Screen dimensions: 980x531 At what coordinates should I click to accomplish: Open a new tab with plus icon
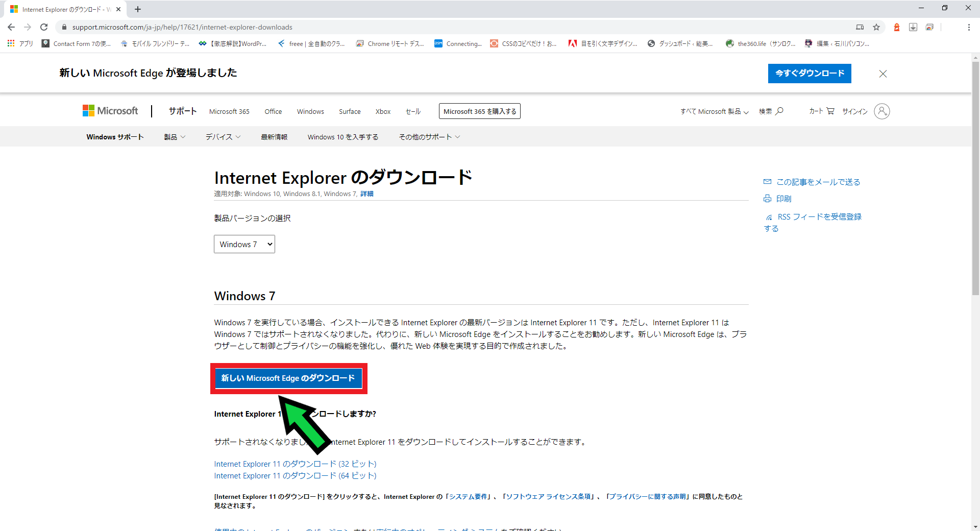tap(138, 9)
